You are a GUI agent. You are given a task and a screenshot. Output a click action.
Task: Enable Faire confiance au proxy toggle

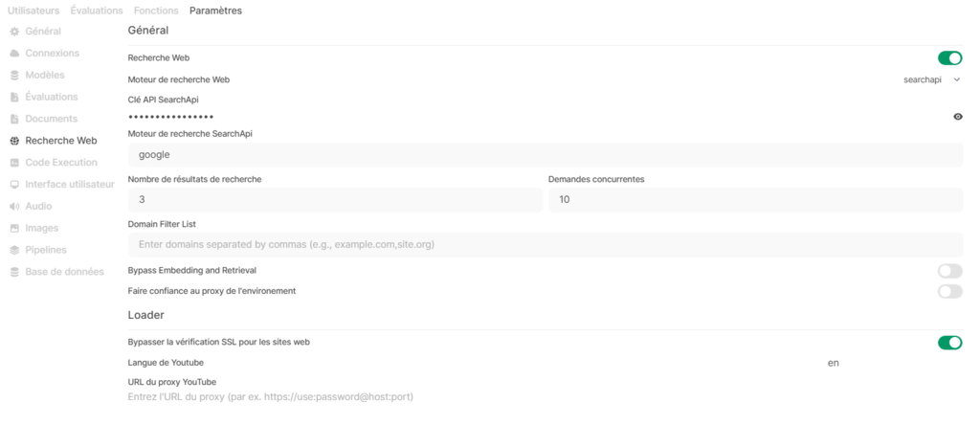pos(950,291)
